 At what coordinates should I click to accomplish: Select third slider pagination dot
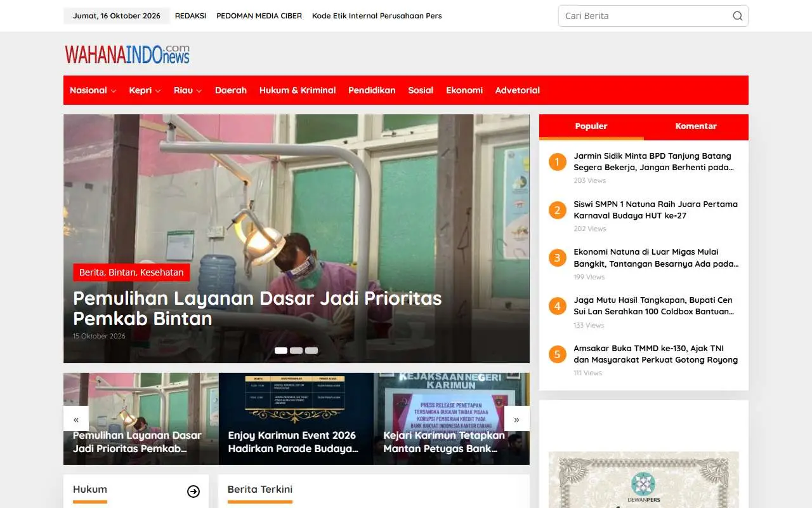pyautogui.click(x=311, y=351)
